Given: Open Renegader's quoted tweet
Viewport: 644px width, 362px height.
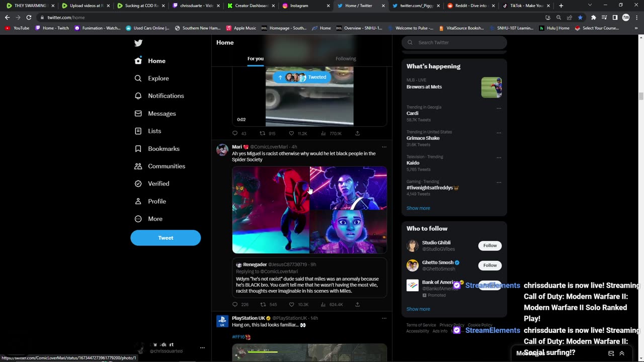Looking at the screenshot, I should tap(309, 278).
